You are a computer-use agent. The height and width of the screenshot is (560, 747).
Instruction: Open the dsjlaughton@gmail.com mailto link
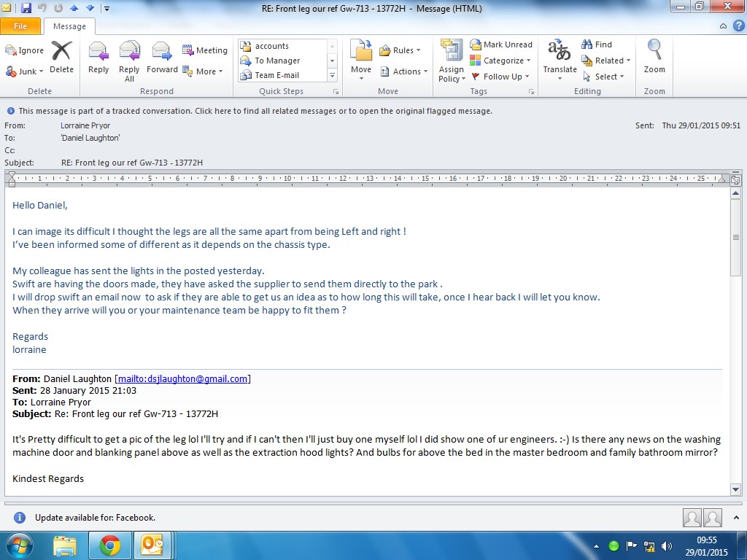tap(182, 379)
